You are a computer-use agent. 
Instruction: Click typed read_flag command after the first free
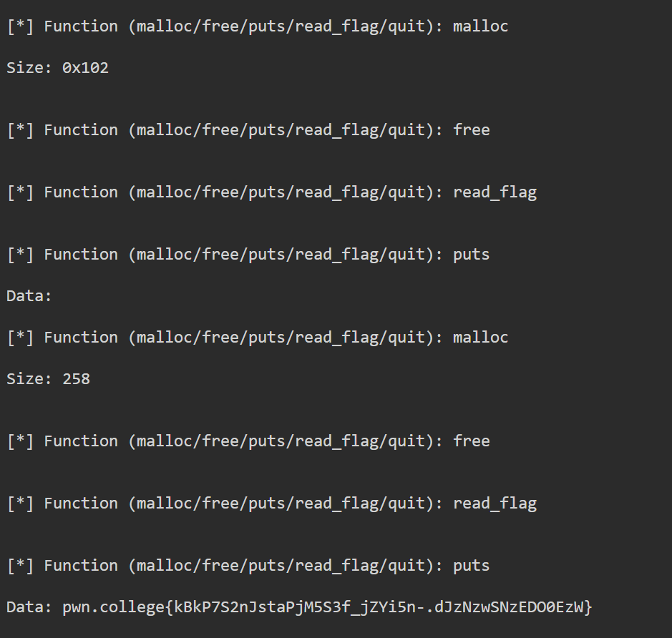495,192
